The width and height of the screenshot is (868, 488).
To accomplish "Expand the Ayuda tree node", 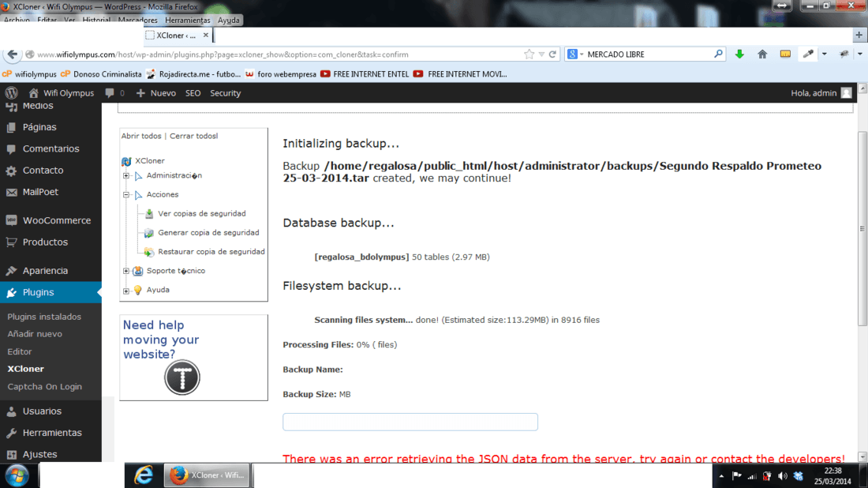I will point(126,291).
